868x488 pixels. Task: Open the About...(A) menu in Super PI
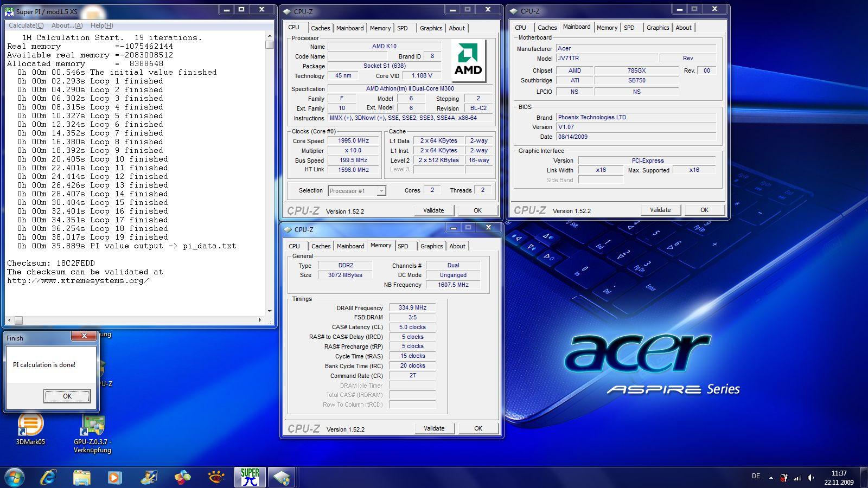67,25
